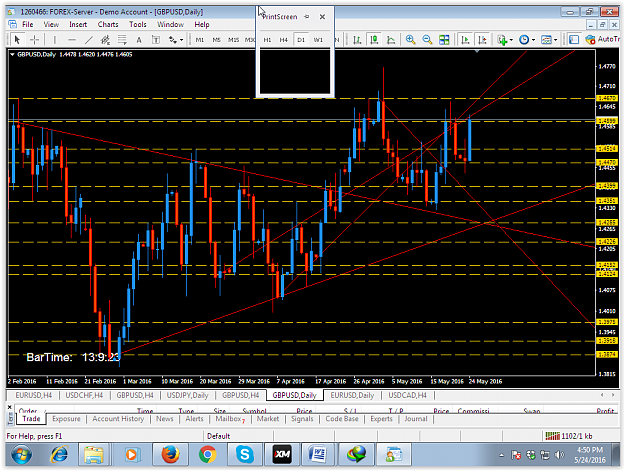Select M15 timeframe
625x471 pixels.
[233, 39]
